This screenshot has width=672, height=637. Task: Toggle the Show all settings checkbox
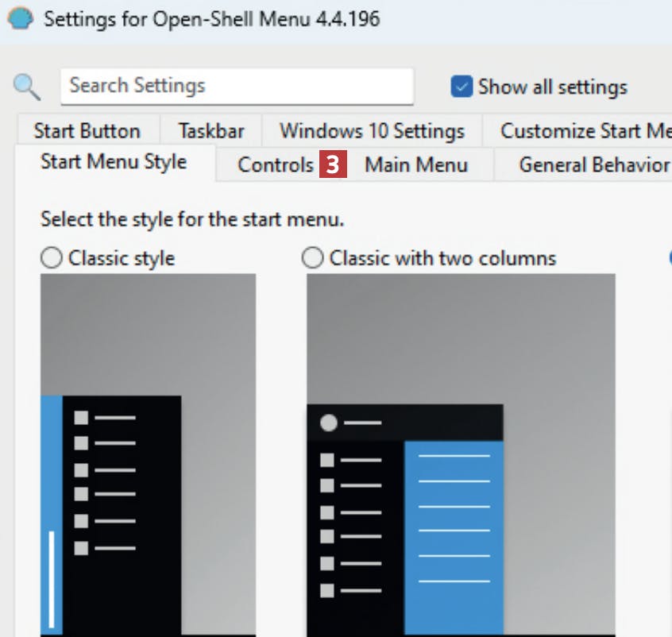461,87
